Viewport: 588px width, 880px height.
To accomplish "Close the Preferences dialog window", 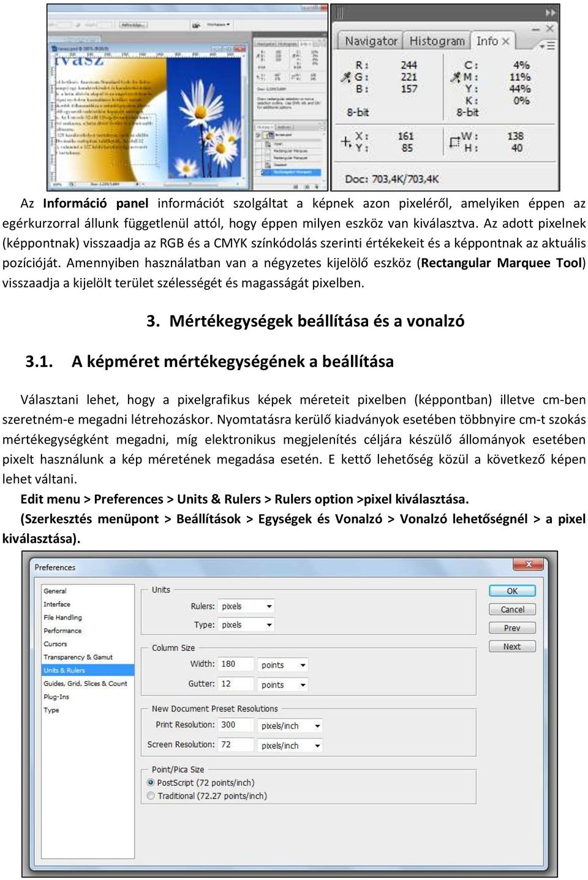I will (x=529, y=564).
